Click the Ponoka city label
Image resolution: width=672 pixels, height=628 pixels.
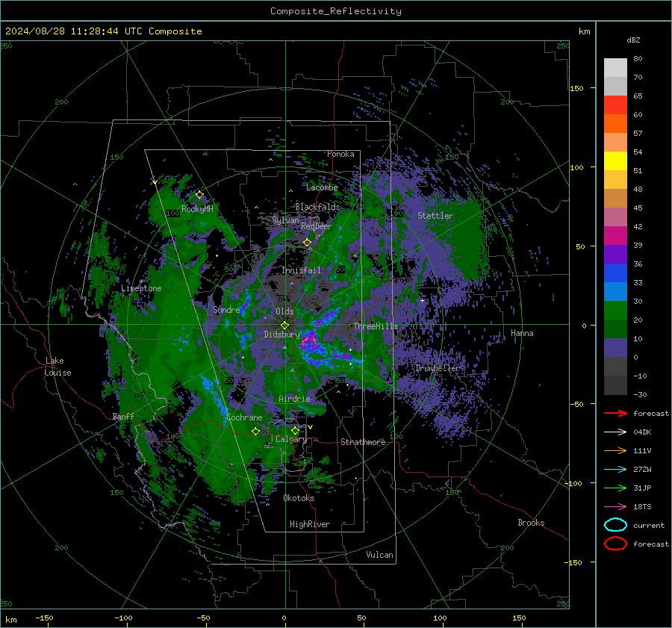coord(340,154)
